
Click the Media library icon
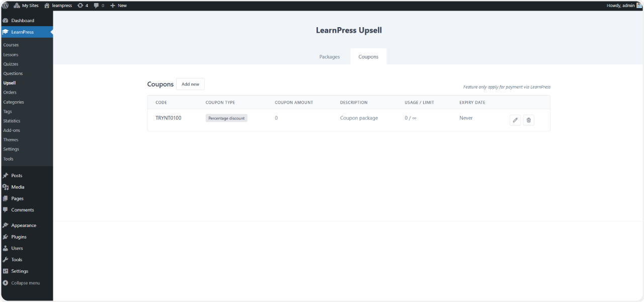tap(6, 187)
